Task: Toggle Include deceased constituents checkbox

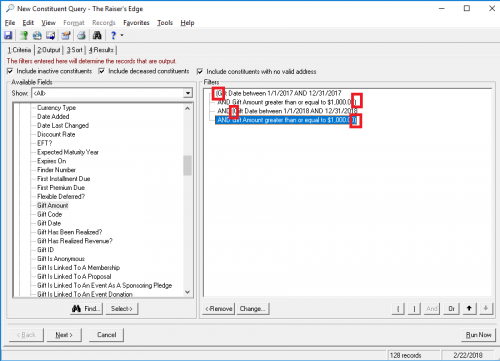Action: (102, 71)
